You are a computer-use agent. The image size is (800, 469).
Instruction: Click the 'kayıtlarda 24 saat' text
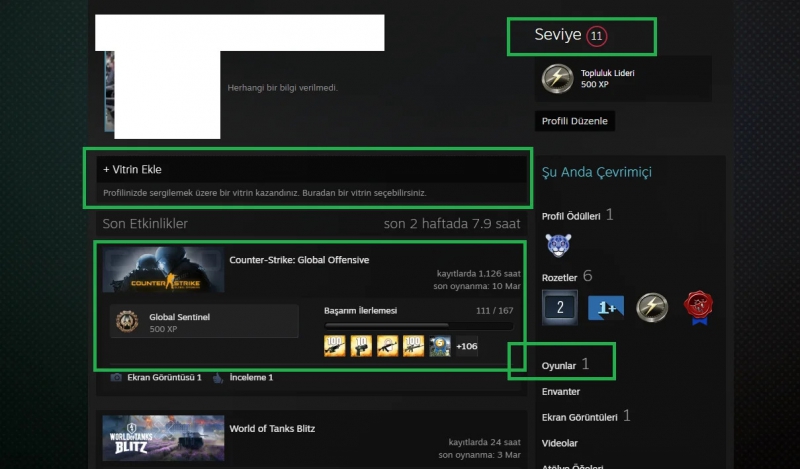point(485,442)
